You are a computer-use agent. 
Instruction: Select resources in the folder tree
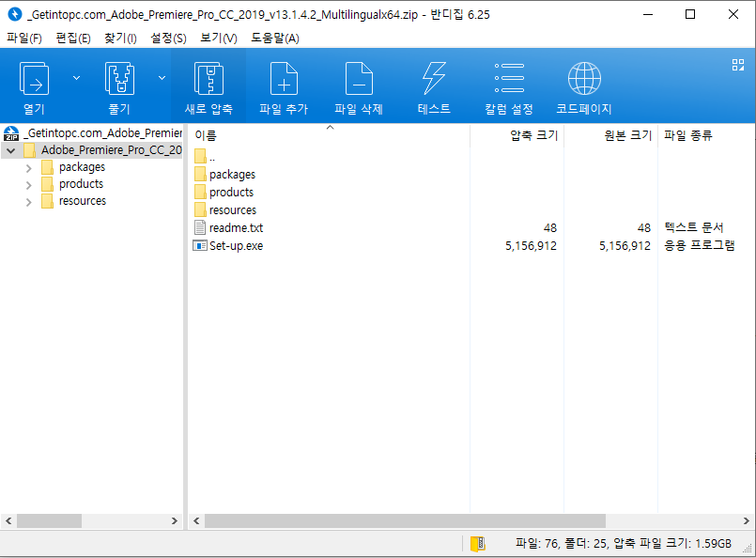tap(83, 201)
